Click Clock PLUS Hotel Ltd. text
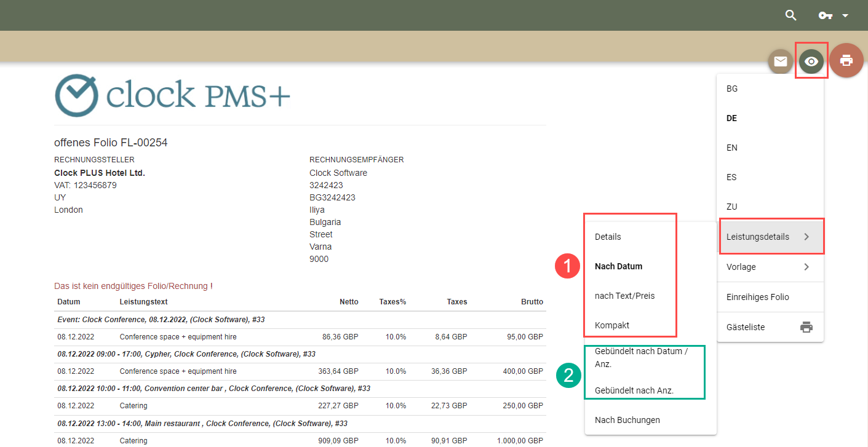 pos(100,173)
